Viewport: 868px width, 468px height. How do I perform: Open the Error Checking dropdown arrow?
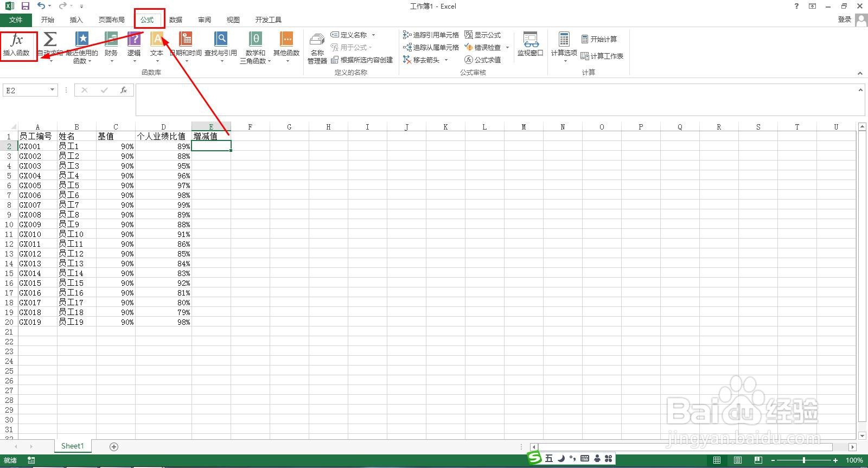[x=507, y=47]
